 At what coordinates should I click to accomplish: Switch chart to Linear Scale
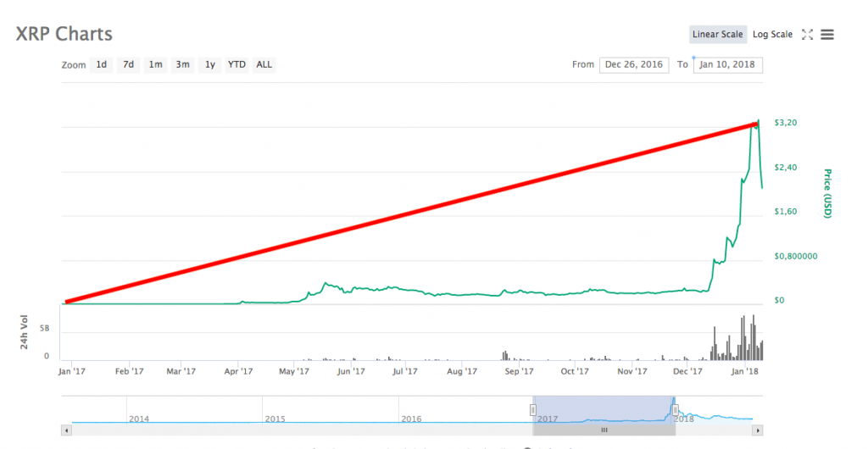[x=717, y=34]
